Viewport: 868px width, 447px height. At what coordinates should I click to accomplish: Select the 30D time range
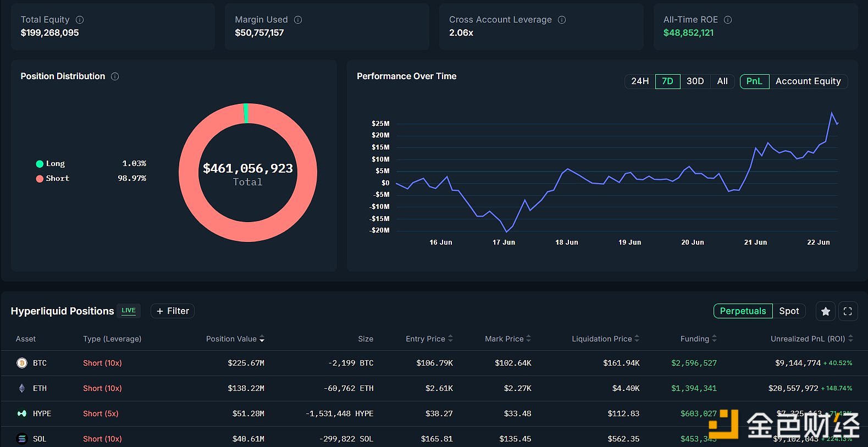coord(695,81)
